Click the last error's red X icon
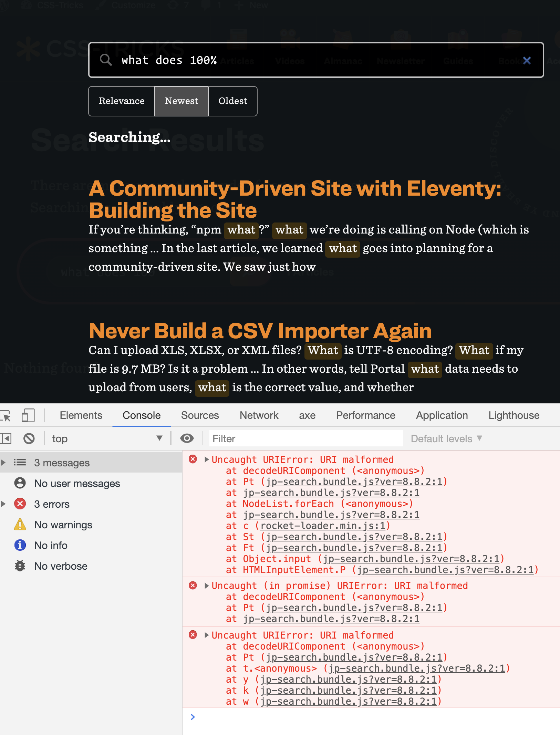 [x=193, y=634]
